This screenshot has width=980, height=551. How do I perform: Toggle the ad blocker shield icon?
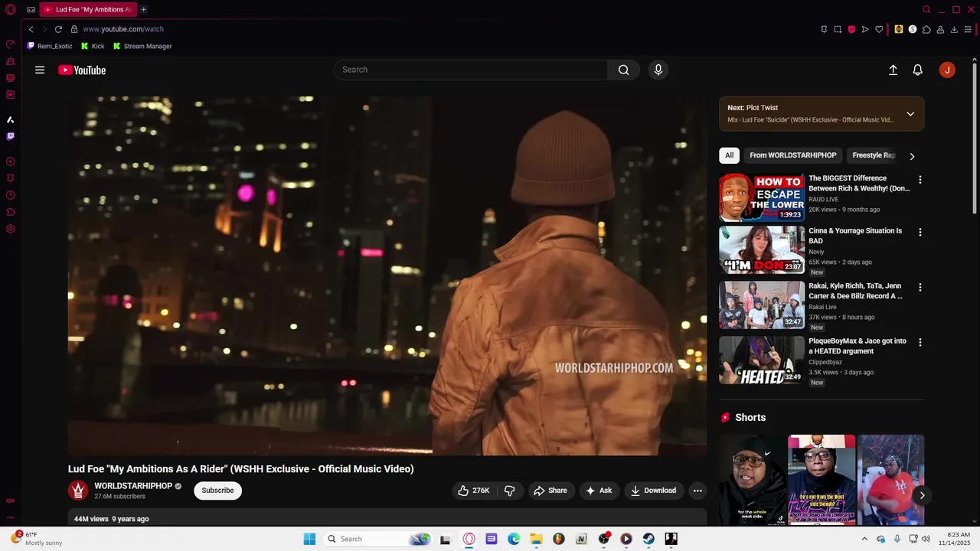(x=851, y=29)
